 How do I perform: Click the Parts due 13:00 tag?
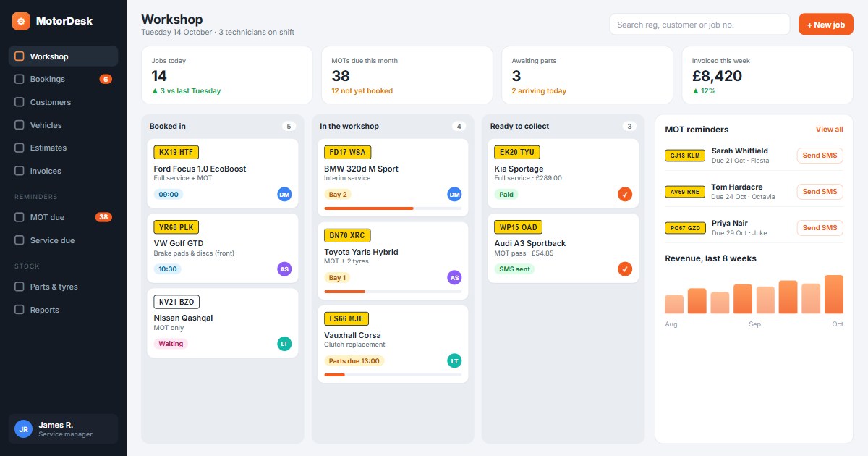click(354, 361)
